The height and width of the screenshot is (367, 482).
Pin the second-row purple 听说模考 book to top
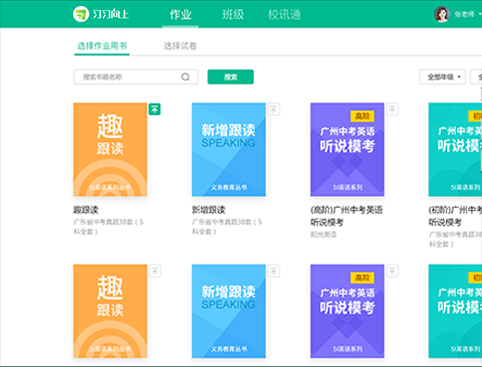tap(392, 271)
